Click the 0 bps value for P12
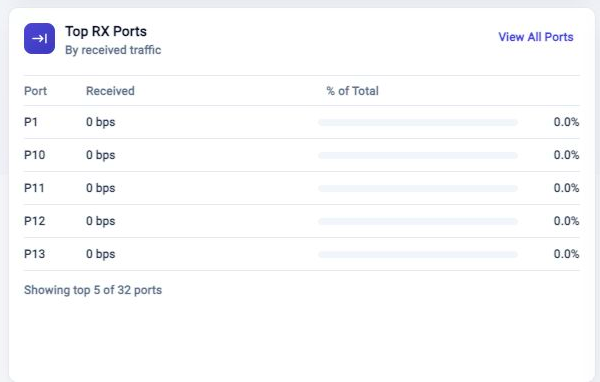This screenshot has height=382, width=600. click(x=101, y=221)
